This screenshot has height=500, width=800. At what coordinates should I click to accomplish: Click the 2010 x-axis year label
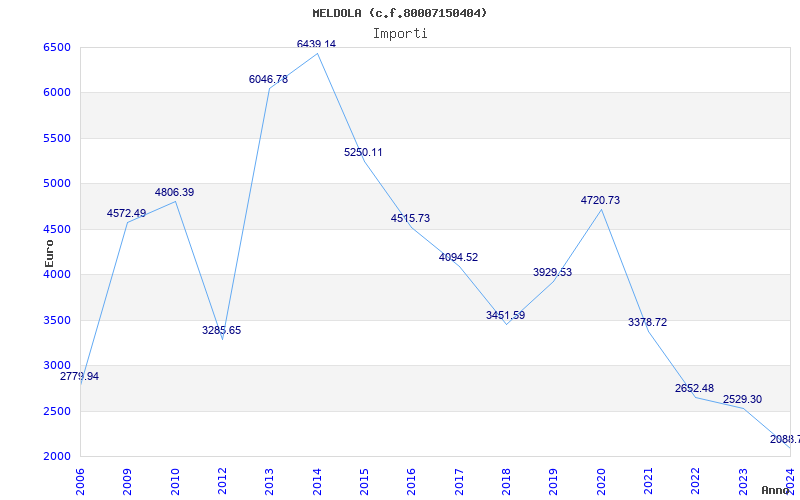175,482
